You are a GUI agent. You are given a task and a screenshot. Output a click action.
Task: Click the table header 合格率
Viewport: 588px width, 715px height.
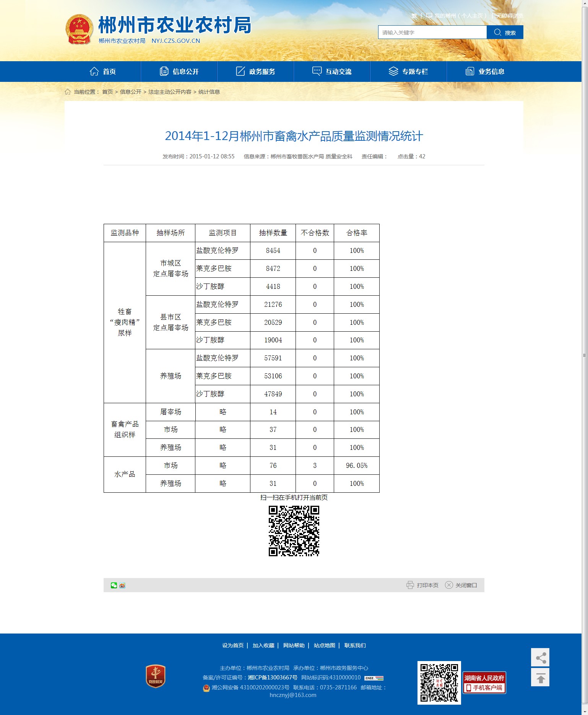tap(357, 233)
